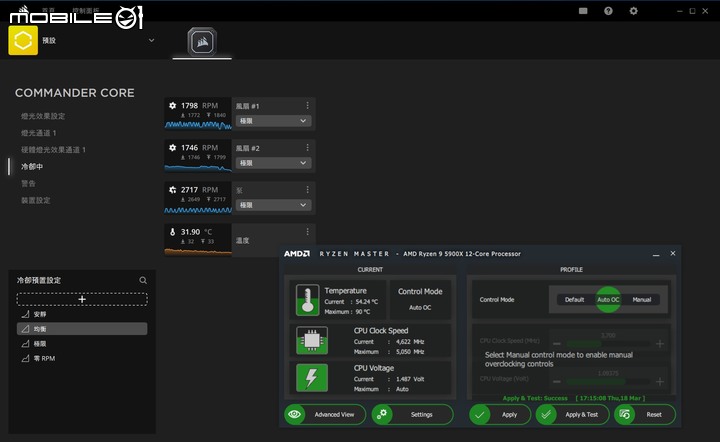Click the 'Auto OC' text under Control Mode
The image size is (720, 442).
(420, 308)
